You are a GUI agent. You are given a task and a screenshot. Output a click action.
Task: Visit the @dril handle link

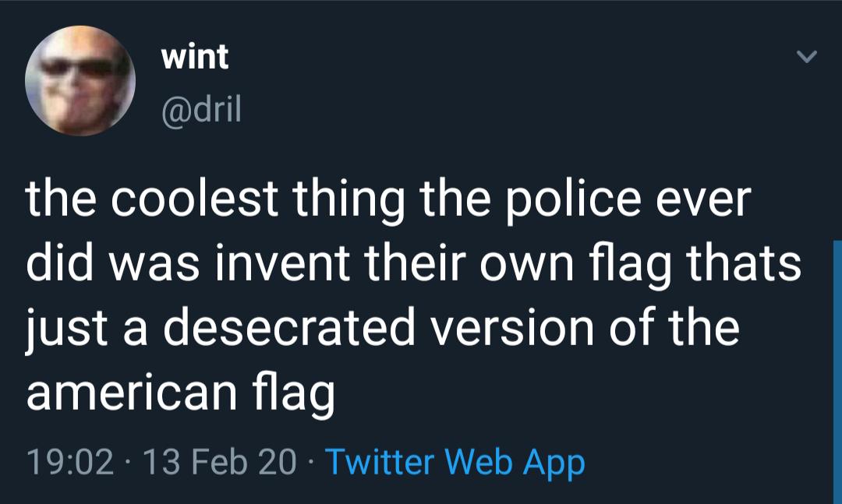click(201, 109)
